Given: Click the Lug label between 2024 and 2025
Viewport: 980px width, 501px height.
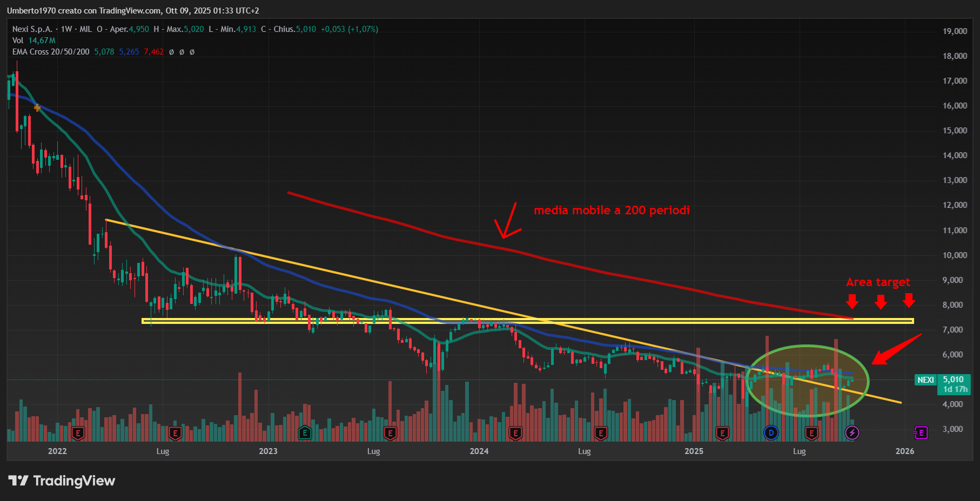Looking at the screenshot, I should coord(585,451).
